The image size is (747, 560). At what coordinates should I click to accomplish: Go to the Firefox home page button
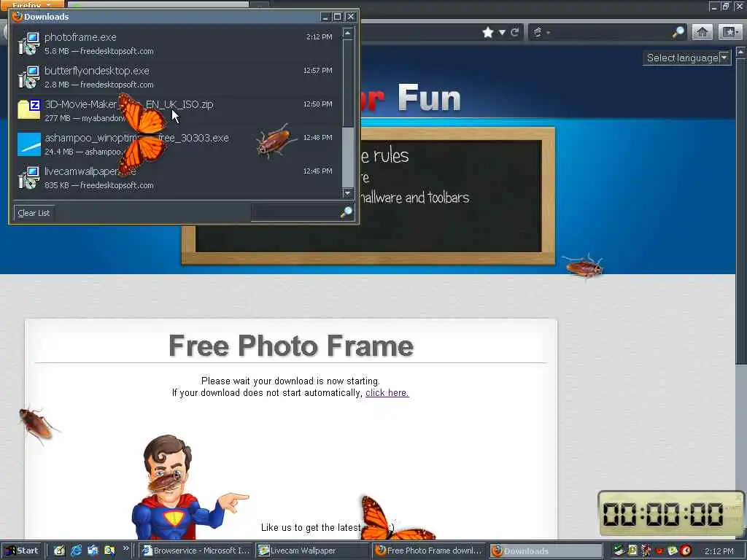pos(703,32)
